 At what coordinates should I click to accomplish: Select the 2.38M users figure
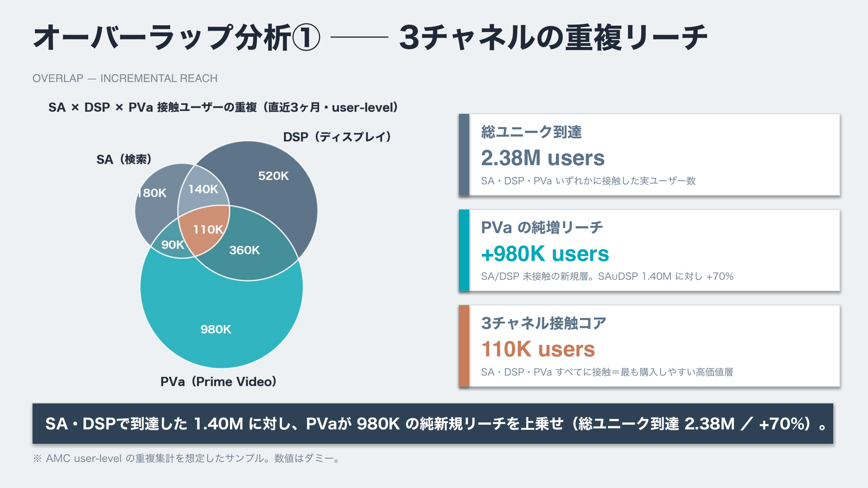[x=543, y=158]
